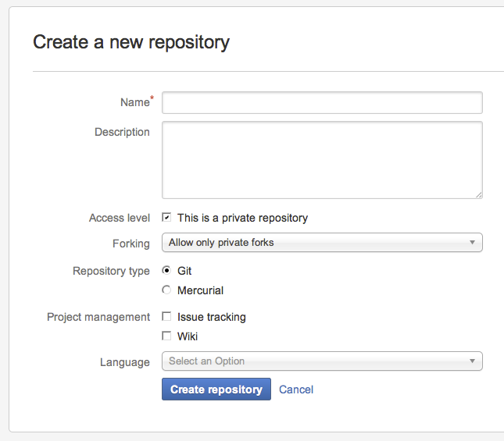This screenshot has height=441, width=504.
Task: Click the Create repository button
Action: [x=216, y=389]
